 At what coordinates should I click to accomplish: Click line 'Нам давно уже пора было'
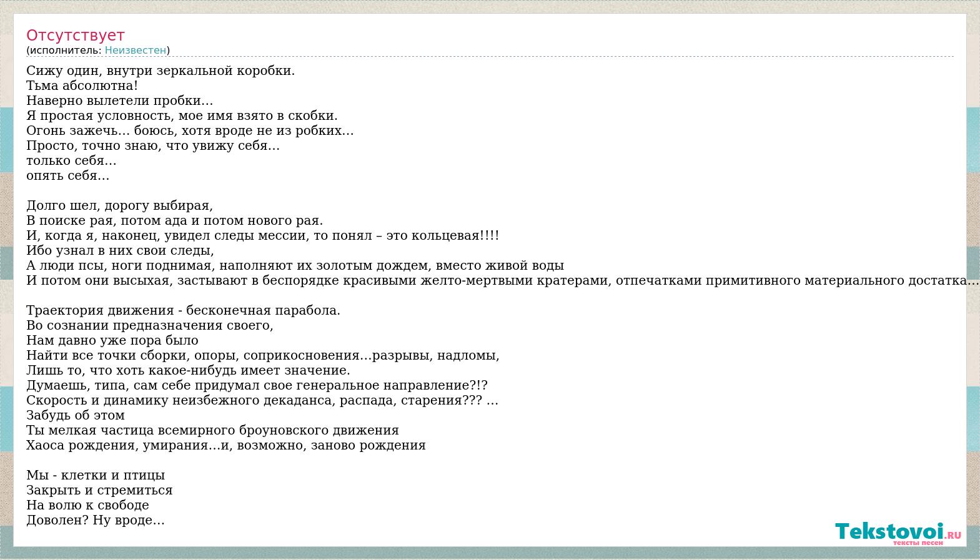[112, 340]
